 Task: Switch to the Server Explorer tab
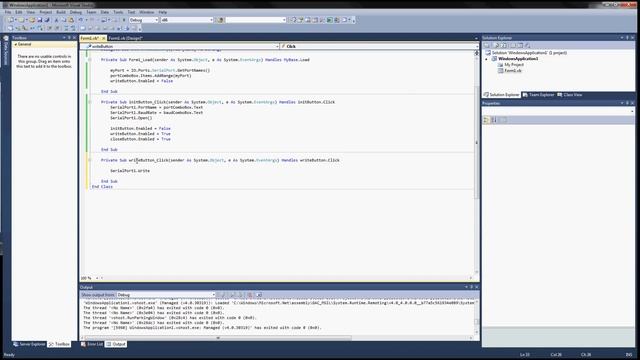click(29, 344)
